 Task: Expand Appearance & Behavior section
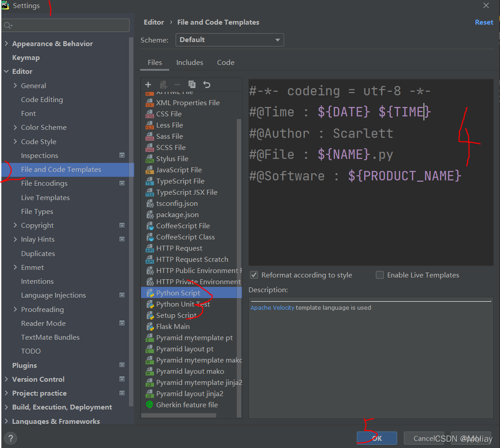(x=6, y=43)
